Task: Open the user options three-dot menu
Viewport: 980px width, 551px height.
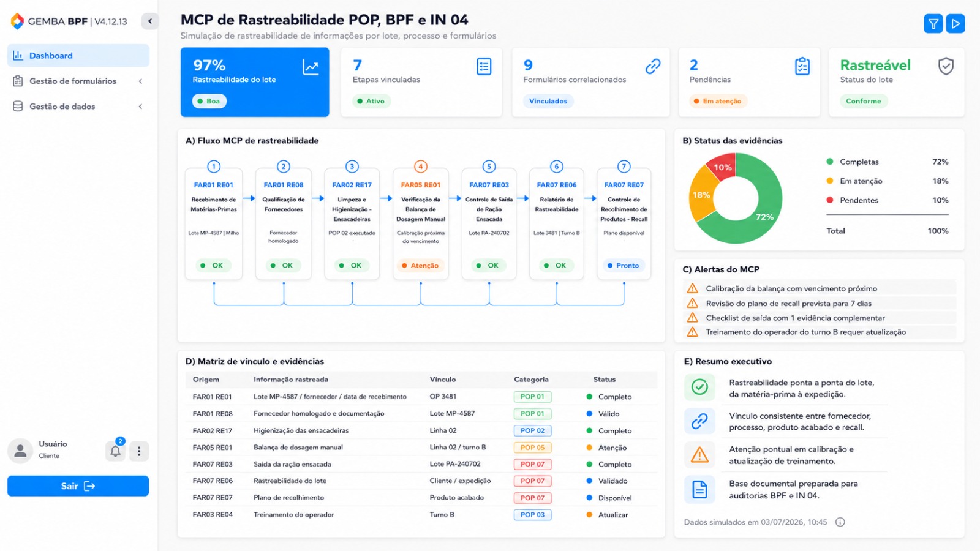Action: click(x=139, y=451)
